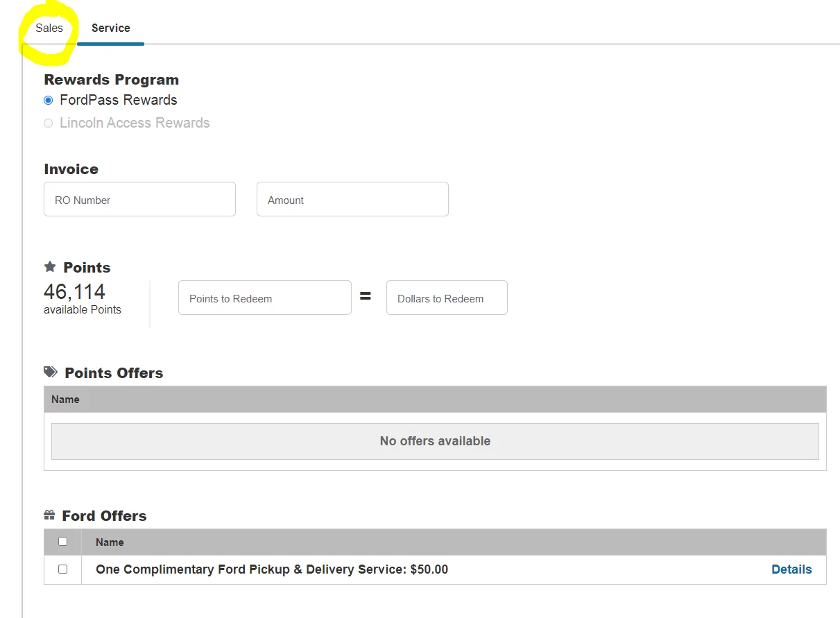Open the Service tab

tap(111, 28)
